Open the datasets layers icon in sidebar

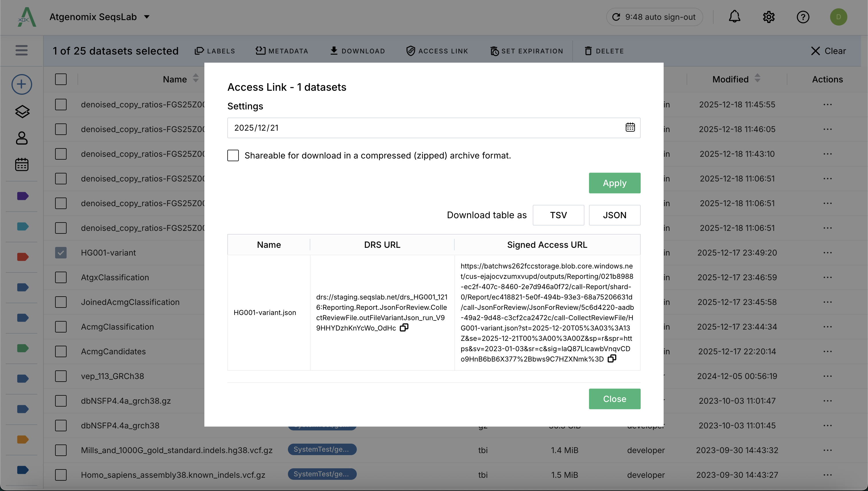(x=22, y=112)
